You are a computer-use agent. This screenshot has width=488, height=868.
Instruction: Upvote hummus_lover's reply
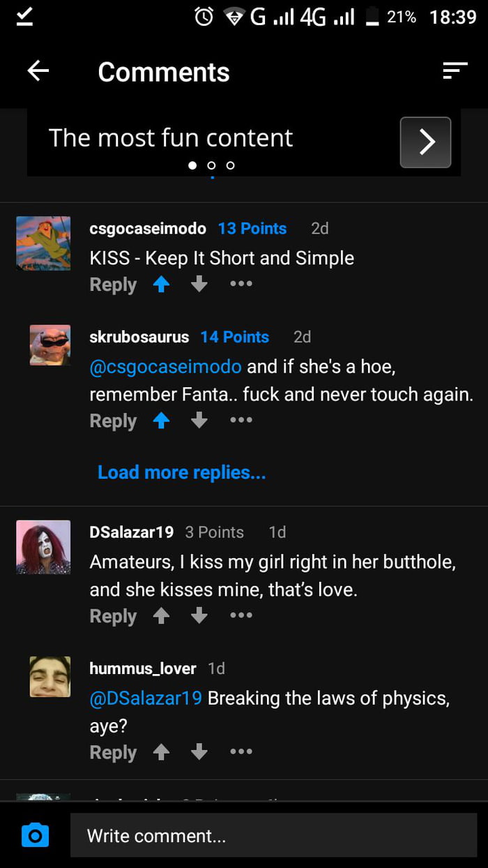coord(162,752)
